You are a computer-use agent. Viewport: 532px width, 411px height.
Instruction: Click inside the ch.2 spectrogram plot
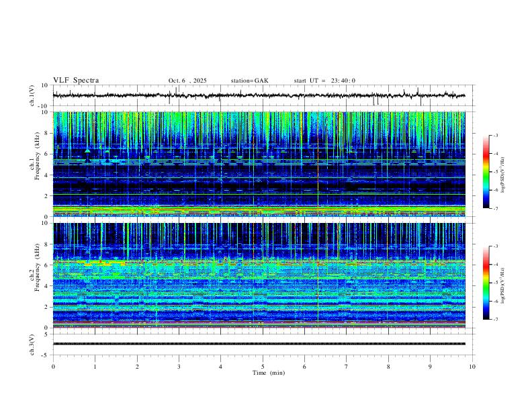pos(259,275)
